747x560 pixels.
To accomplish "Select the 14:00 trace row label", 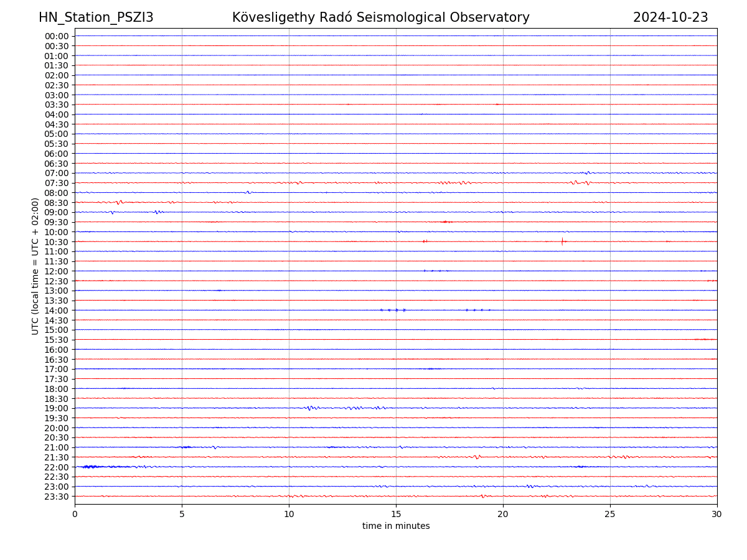I will (x=56, y=310).
